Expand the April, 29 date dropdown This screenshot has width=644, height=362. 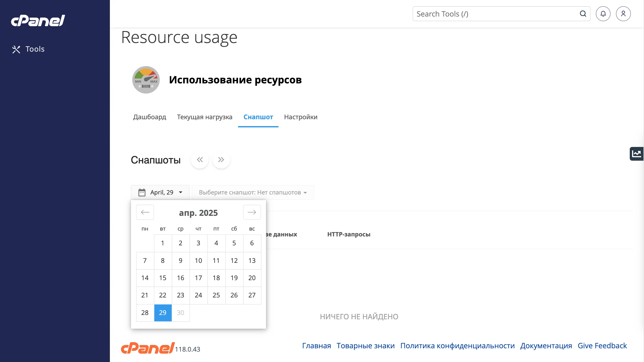coord(160,192)
